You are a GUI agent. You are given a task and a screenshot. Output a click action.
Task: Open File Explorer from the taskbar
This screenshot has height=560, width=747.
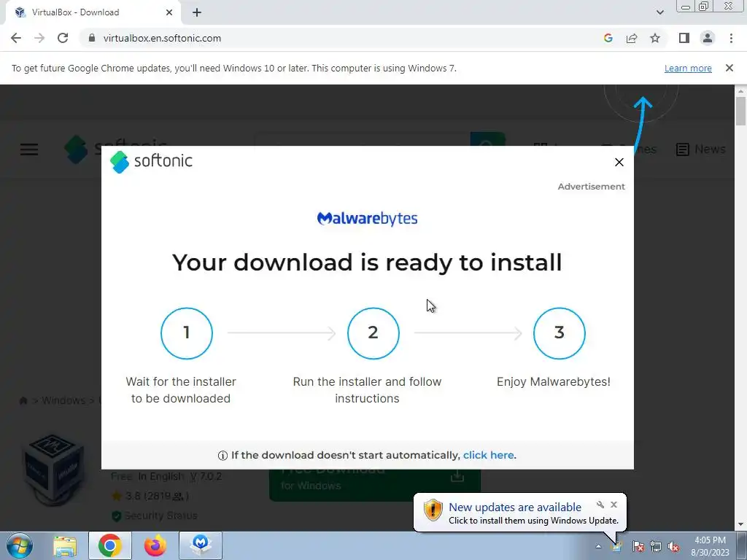pos(65,545)
